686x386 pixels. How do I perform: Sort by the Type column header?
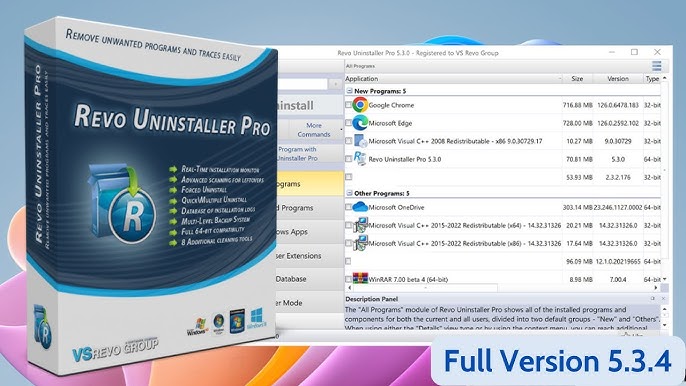(x=652, y=79)
